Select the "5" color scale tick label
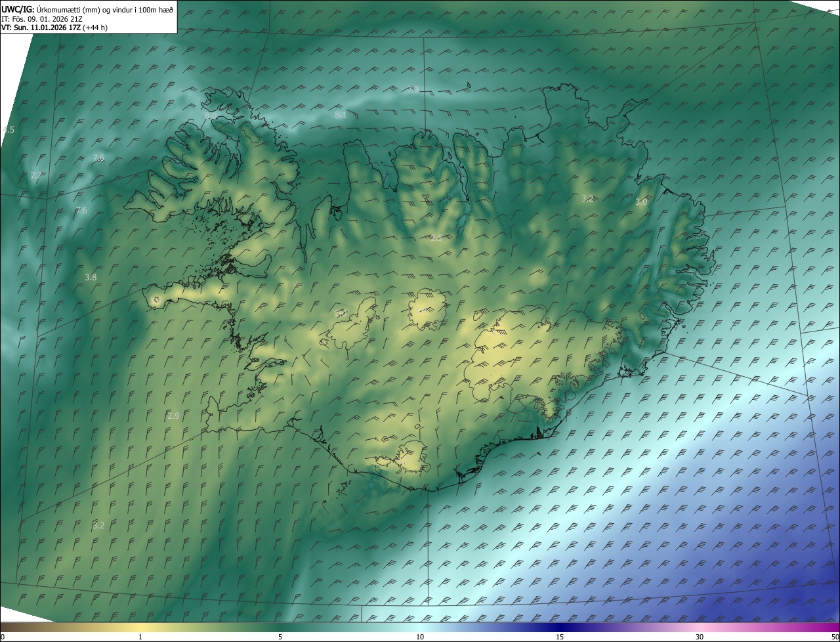The width and height of the screenshot is (840, 642). coord(280,637)
